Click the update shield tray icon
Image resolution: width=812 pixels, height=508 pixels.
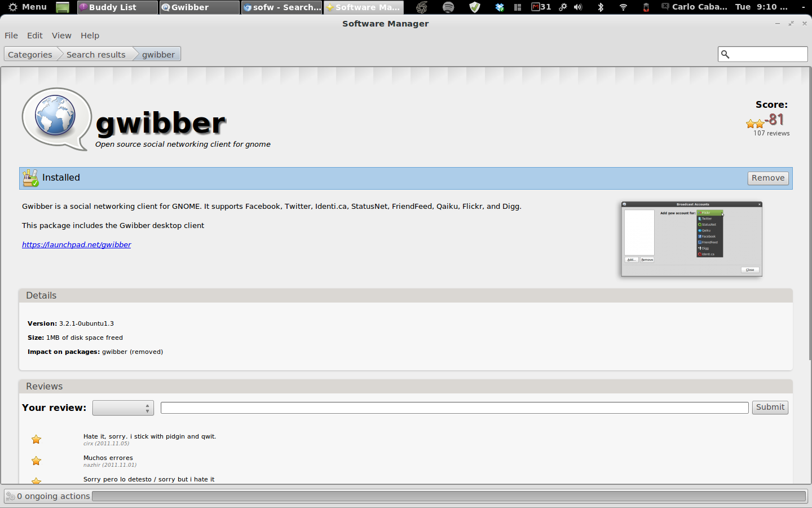(x=475, y=7)
